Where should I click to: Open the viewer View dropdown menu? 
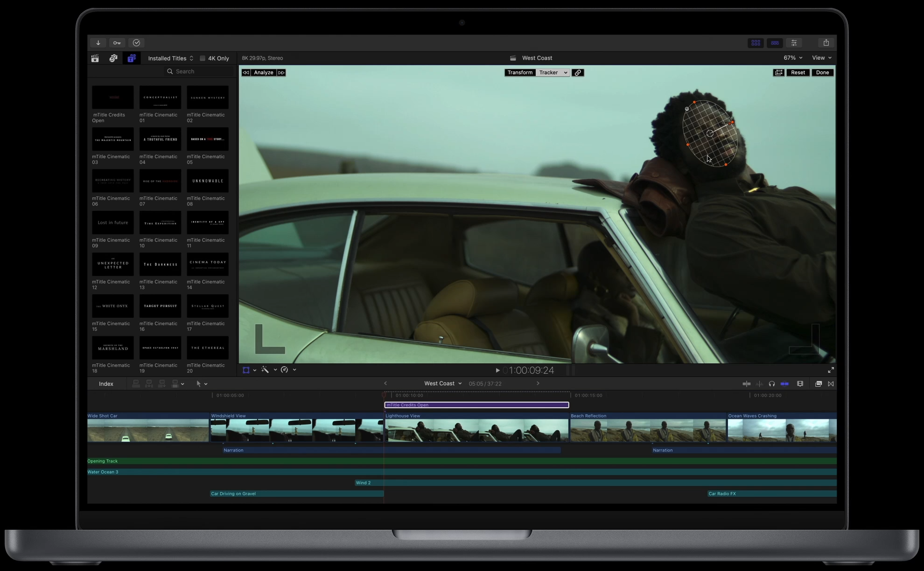pos(821,58)
